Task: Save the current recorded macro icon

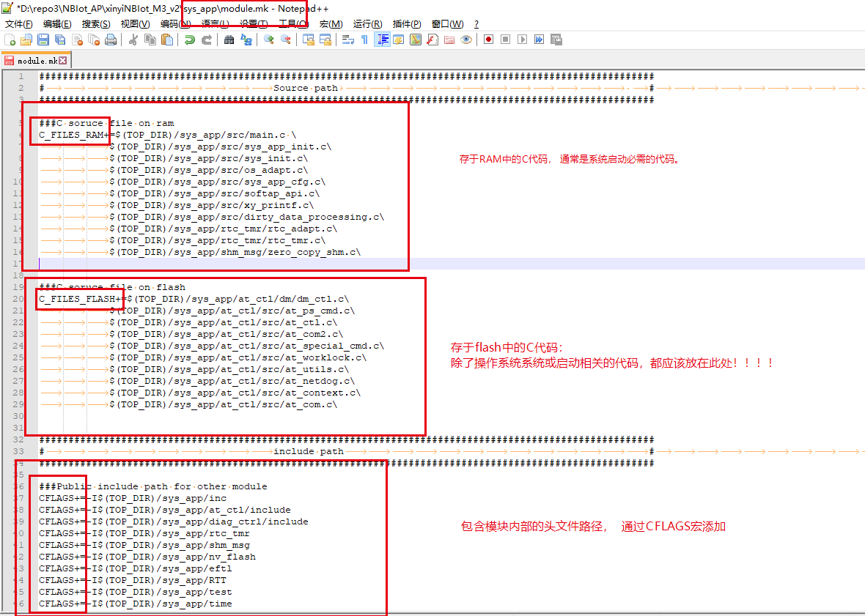Action: tap(556, 40)
